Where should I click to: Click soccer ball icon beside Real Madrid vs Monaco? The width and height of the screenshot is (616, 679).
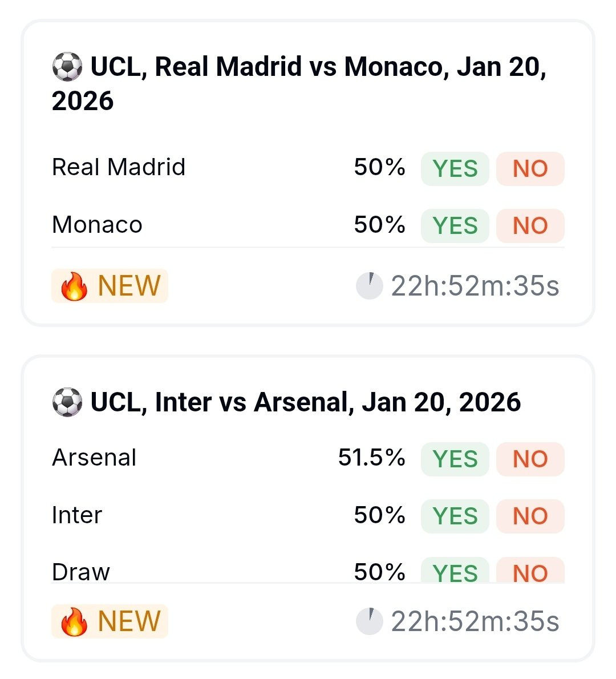coord(67,67)
